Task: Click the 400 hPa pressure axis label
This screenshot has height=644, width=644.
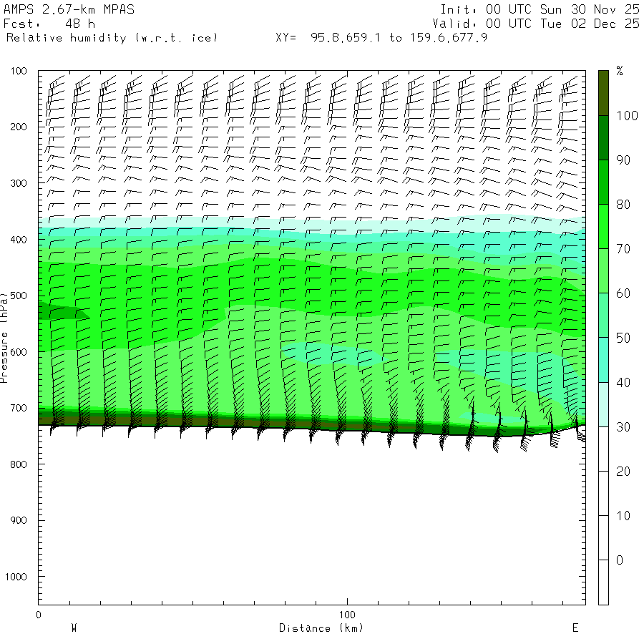Action: [x=19, y=240]
